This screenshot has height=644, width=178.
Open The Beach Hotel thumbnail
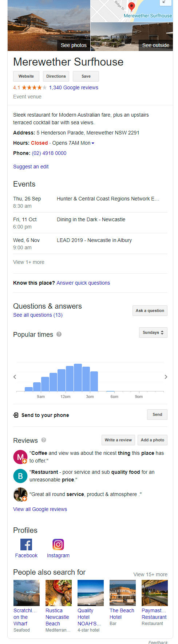[123, 593]
